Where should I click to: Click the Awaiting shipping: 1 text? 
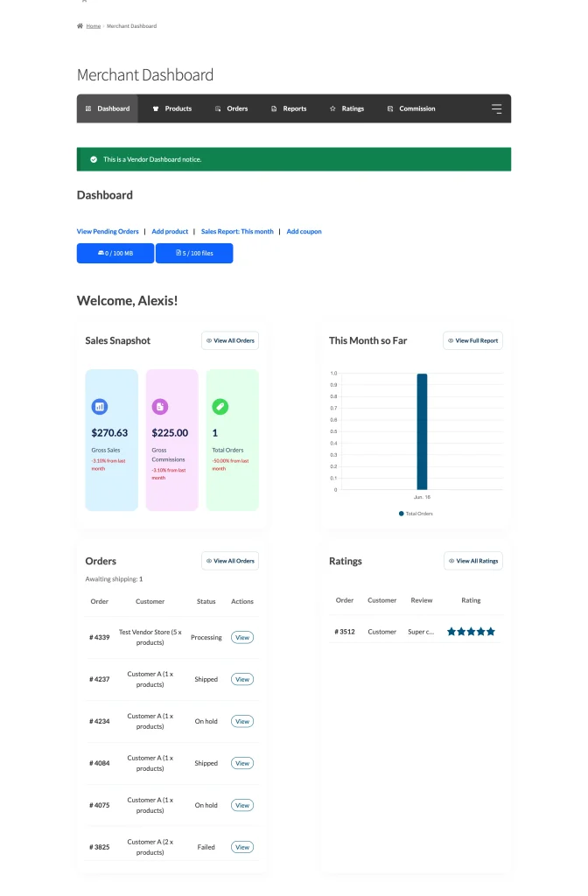coord(114,579)
